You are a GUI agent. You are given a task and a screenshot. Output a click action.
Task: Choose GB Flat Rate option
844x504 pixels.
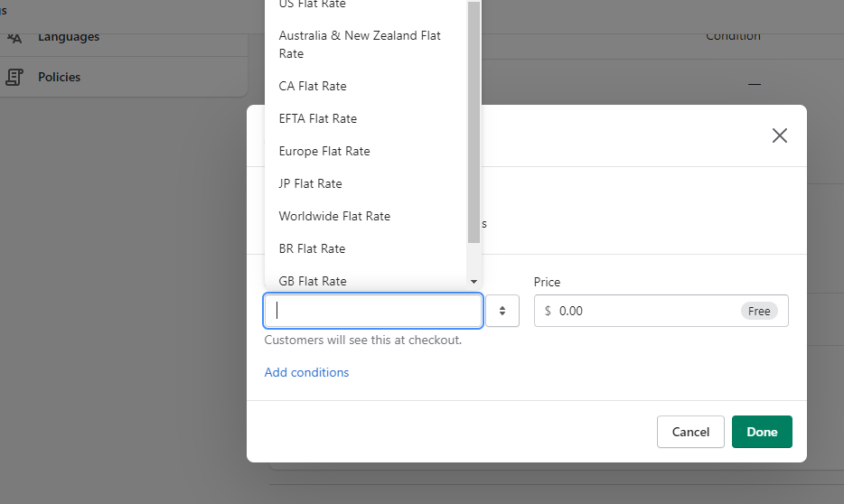313,281
